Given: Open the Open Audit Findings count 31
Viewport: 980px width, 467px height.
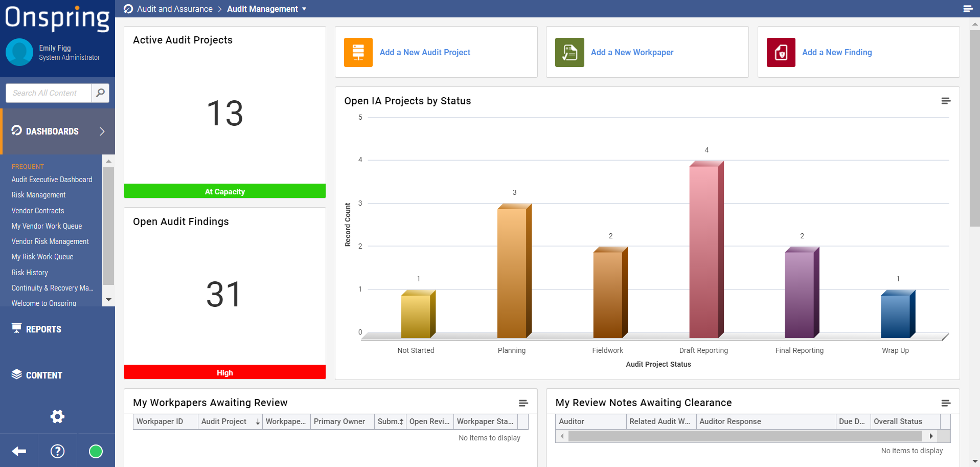Looking at the screenshot, I should pos(224,295).
